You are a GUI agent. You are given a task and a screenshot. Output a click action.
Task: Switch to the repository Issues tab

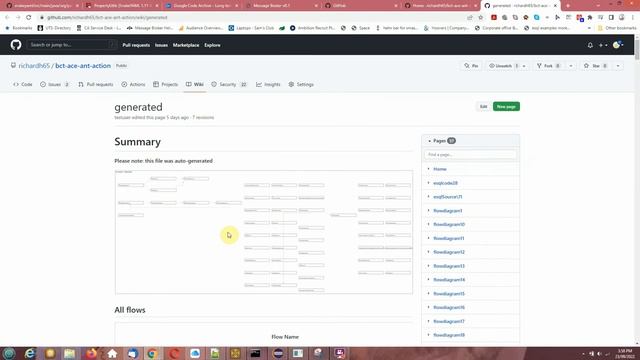(54, 84)
